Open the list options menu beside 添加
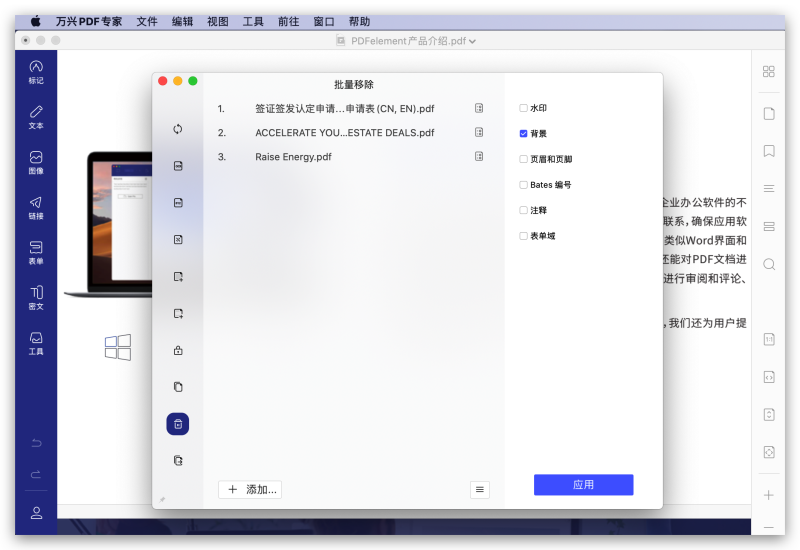Viewport: 800px width, 550px height. click(480, 489)
